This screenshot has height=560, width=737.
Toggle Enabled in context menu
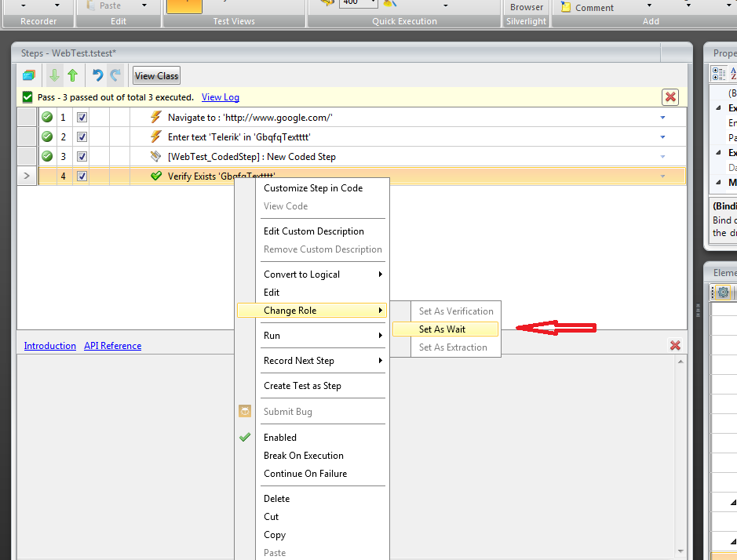pyautogui.click(x=312, y=438)
